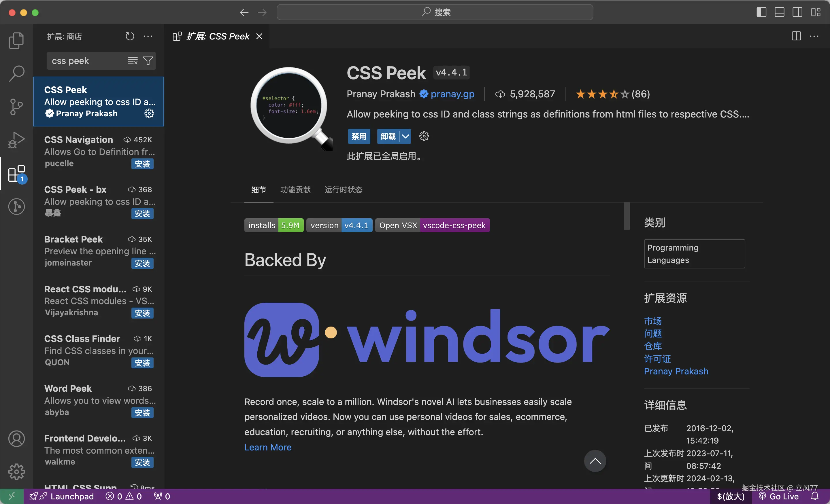830x504 pixels.
Task: Install the CSS Peek - bx extension
Action: [x=142, y=213]
